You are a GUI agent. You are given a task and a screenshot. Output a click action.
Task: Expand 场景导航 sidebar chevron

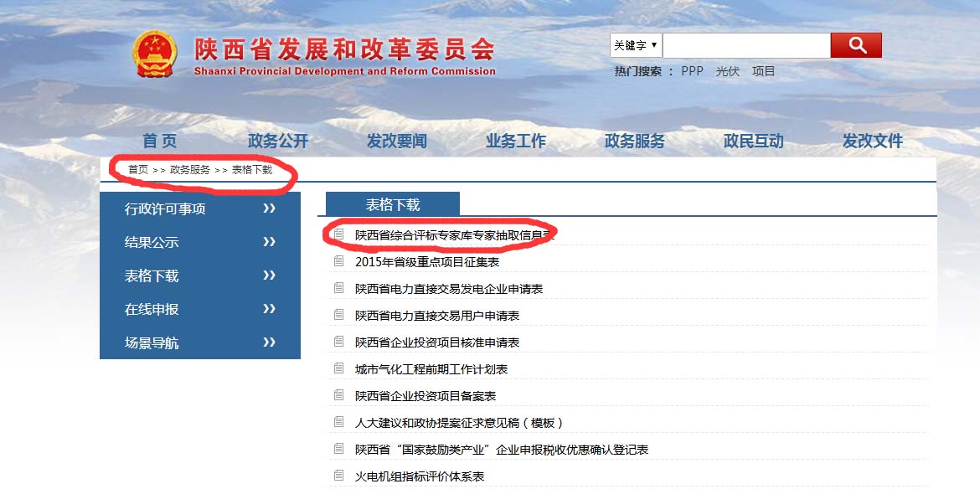point(269,342)
